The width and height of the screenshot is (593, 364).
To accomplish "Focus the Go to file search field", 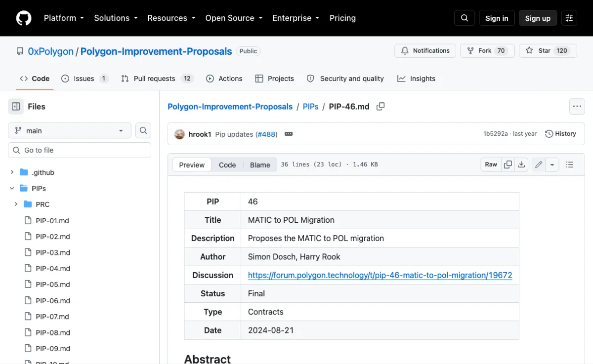I will 80,150.
